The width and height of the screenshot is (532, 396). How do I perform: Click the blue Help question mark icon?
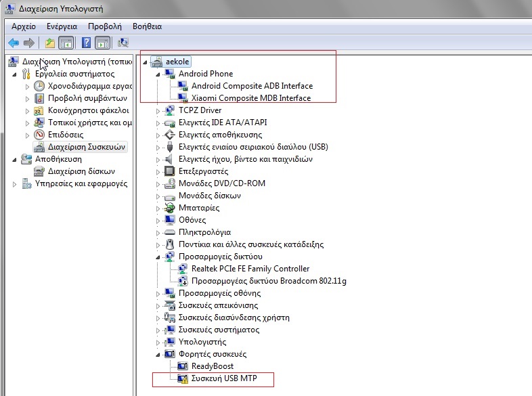pyautogui.click(x=86, y=43)
